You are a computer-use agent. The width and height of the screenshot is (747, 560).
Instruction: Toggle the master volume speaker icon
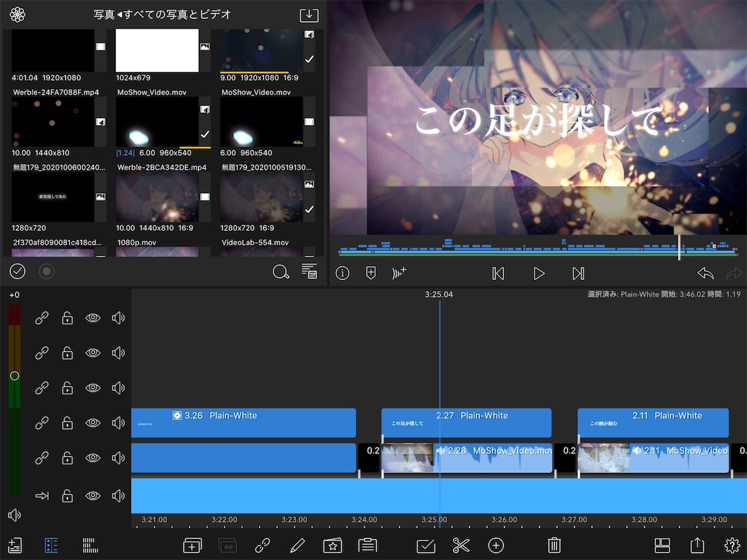pos(15,515)
